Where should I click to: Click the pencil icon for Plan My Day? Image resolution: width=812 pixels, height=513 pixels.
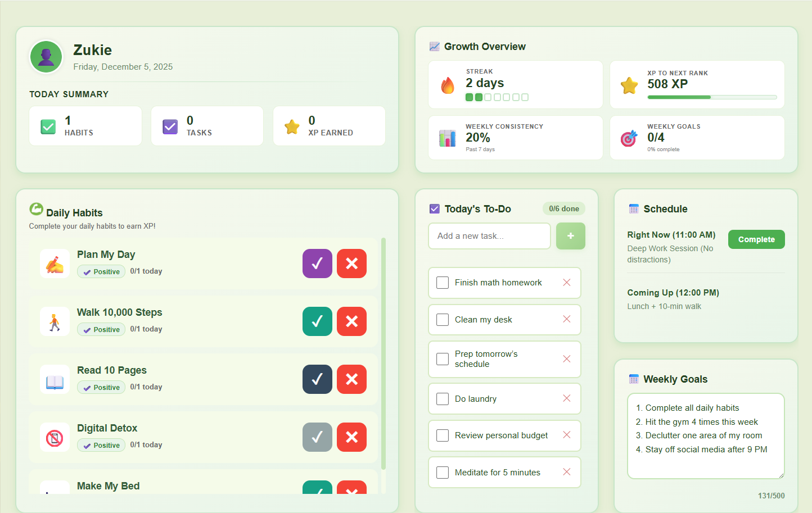(x=55, y=263)
